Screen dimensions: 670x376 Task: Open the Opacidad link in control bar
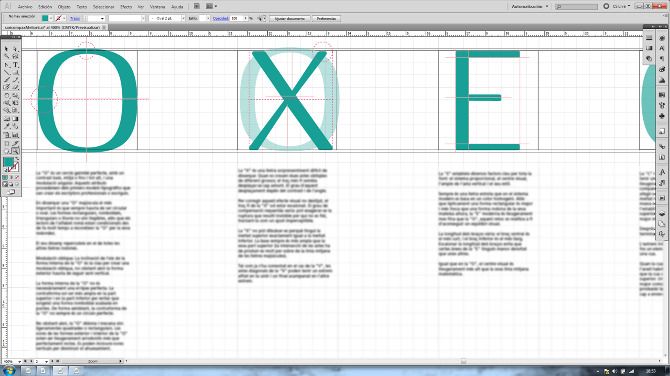click(x=220, y=19)
